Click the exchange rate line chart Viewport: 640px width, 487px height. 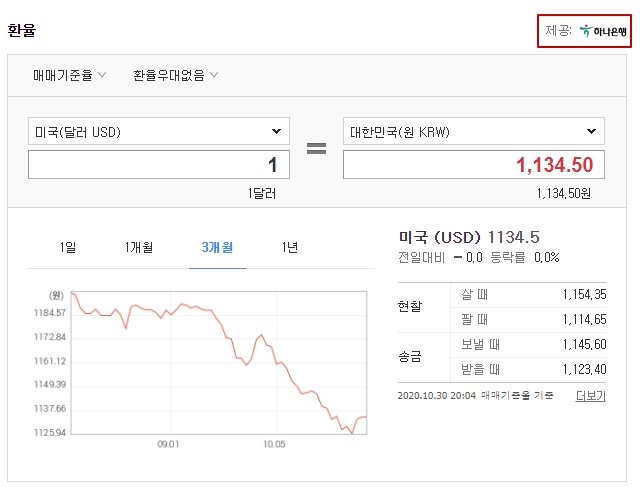coord(219,362)
